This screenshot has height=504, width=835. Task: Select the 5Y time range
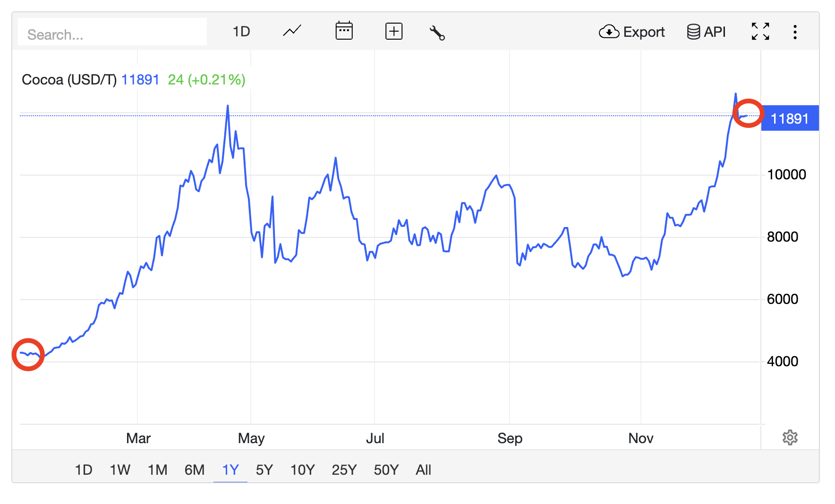[x=264, y=470]
